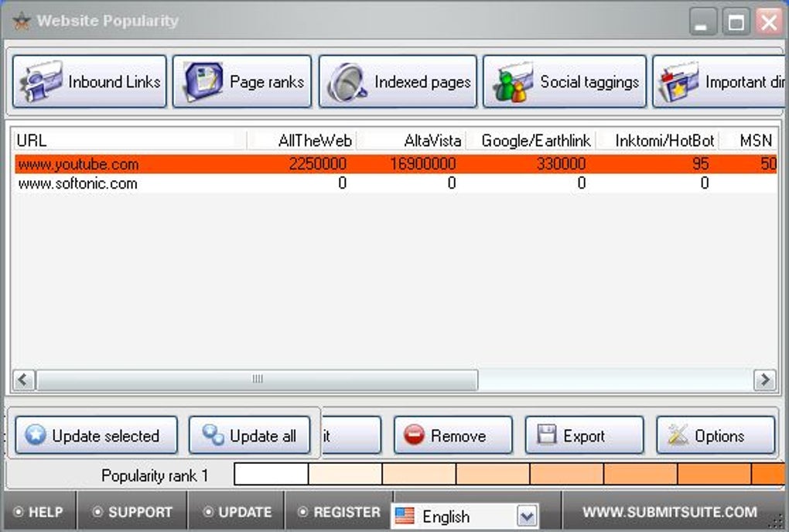This screenshot has height=532, width=789.
Task: Click the Website Popularity star icon
Action: (x=22, y=21)
